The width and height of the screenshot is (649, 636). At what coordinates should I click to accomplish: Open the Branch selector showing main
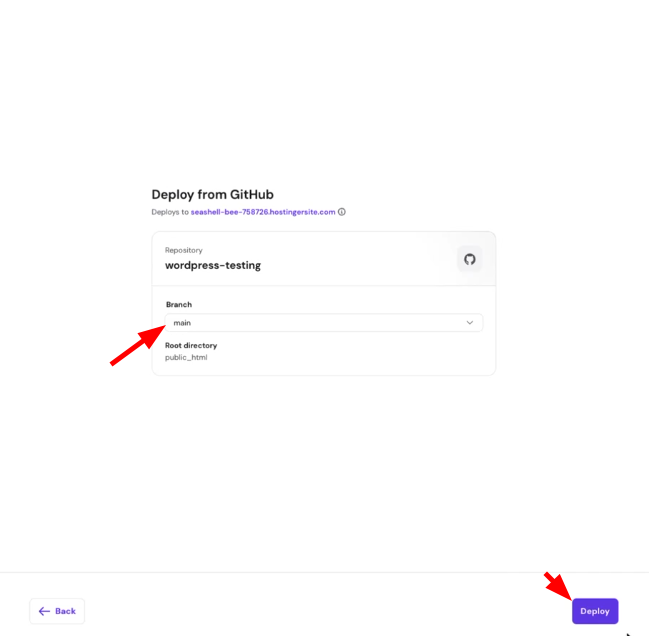[x=324, y=323]
